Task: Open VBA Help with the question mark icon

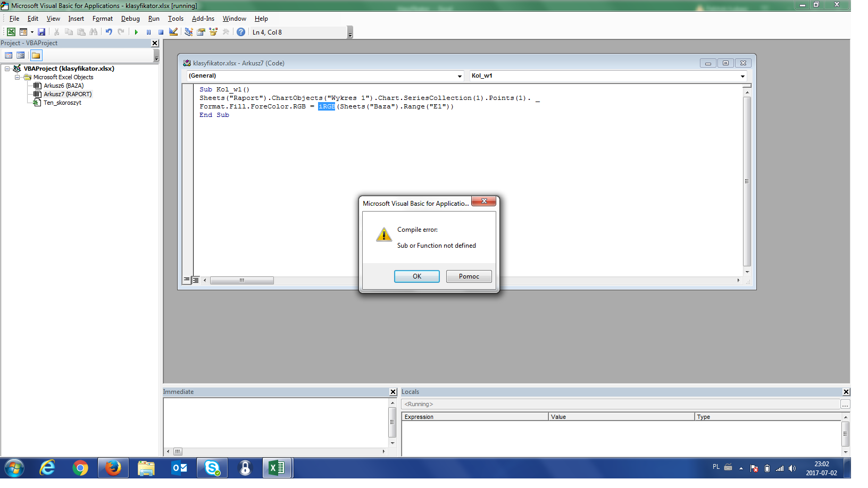Action: coord(241,32)
